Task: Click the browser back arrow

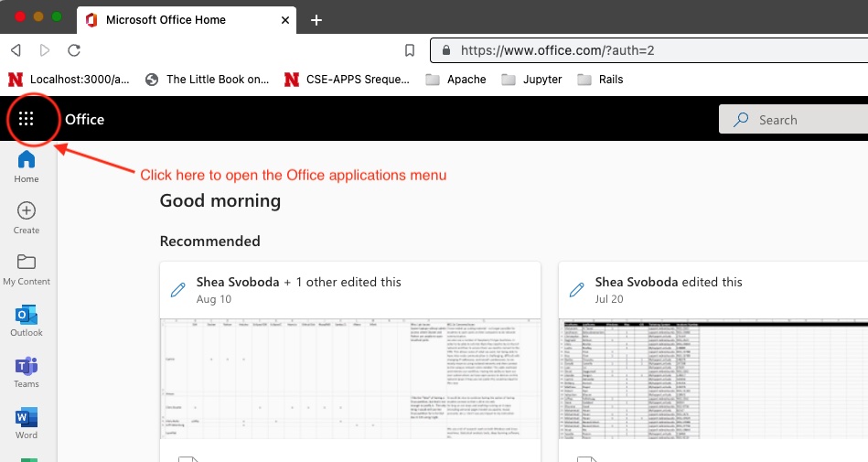Action: coord(16,50)
